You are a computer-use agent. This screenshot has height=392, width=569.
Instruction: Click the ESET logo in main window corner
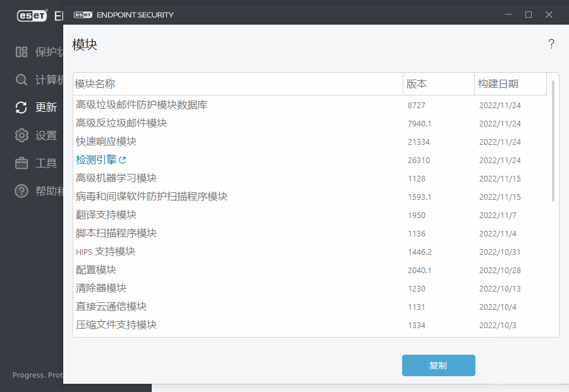32,16
